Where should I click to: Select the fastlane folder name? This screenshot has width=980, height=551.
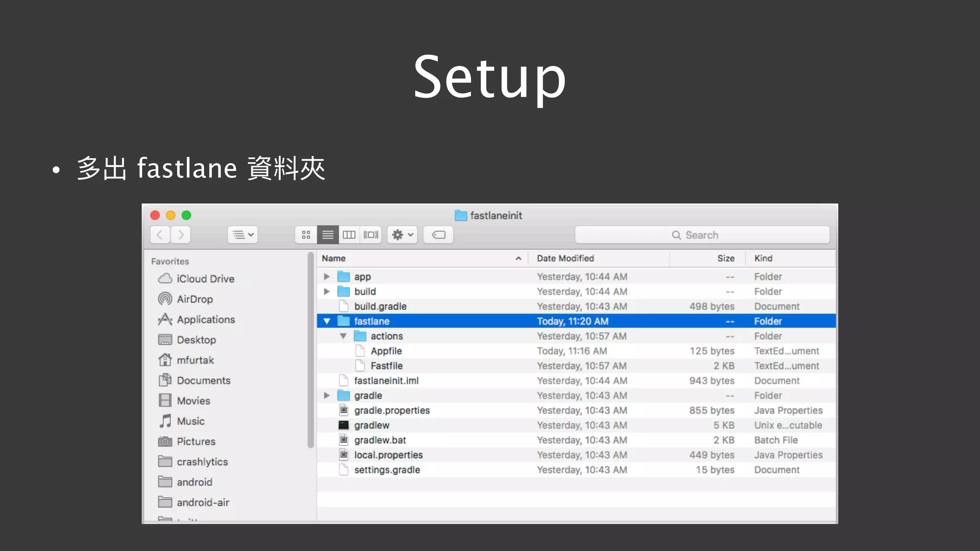tap(372, 321)
